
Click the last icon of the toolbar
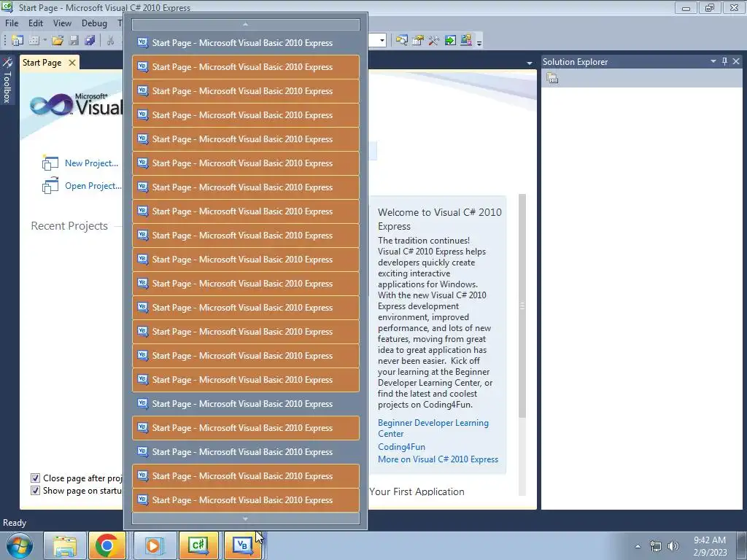(x=466, y=41)
